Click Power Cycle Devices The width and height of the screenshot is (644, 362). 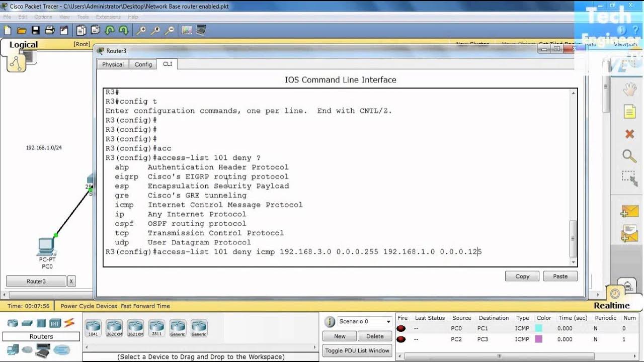click(x=89, y=306)
